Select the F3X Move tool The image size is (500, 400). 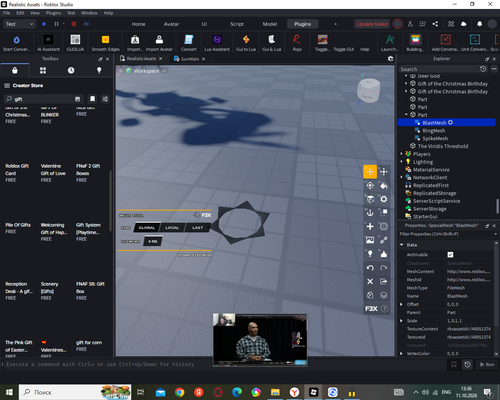point(370,172)
